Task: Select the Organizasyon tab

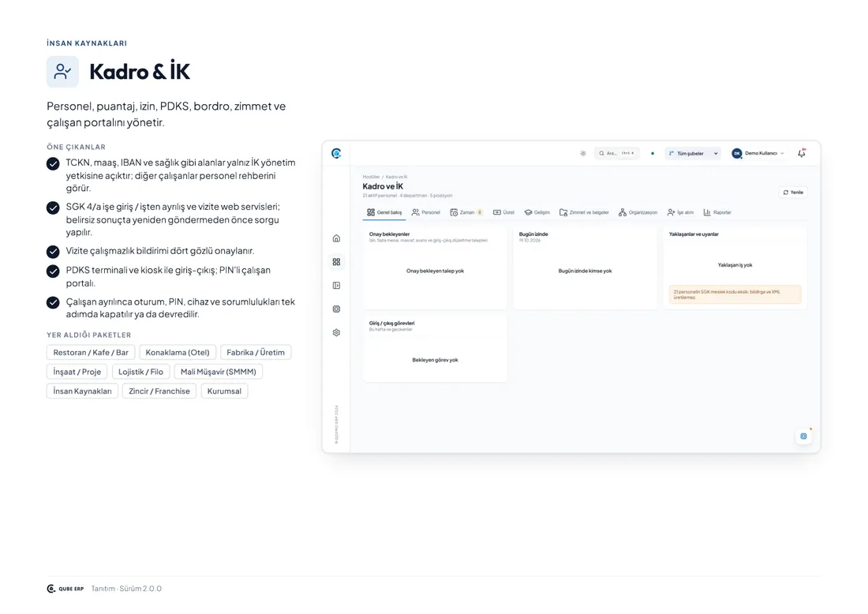Action: pyautogui.click(x=638, y=212)
